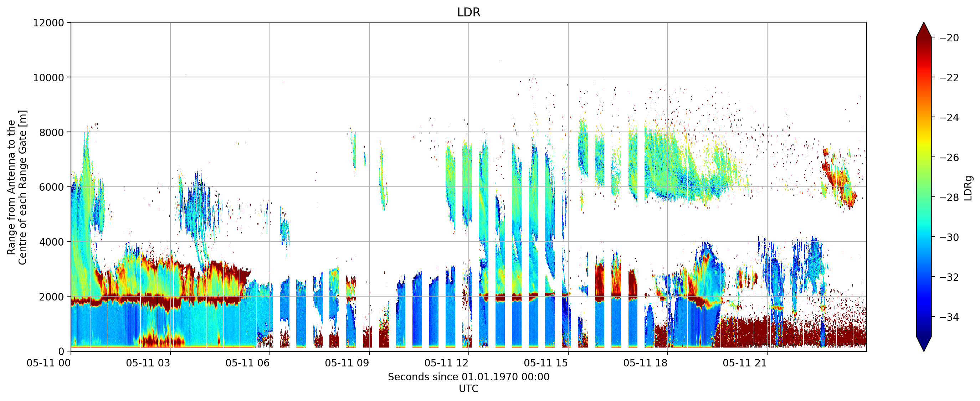980x401 pixels.
Task: Click the x-axis label 05-11 06
Action: click(x=247, y=363)
